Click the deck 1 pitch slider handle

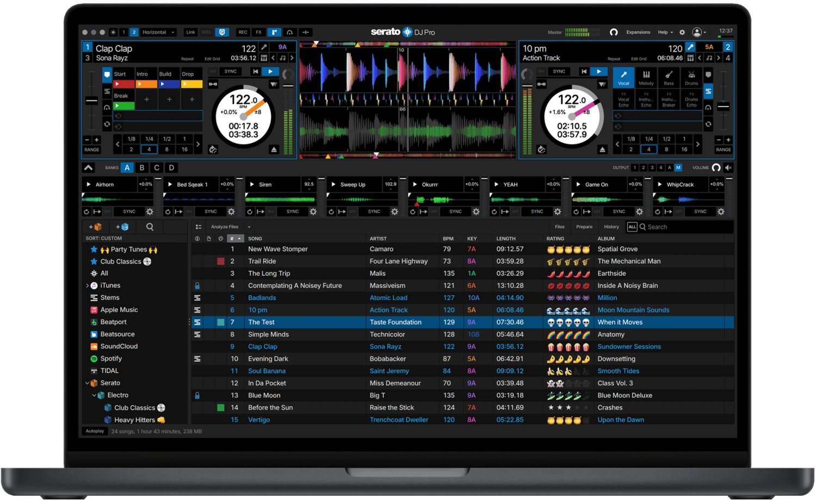pyautogui.click(x=92, y=101)
